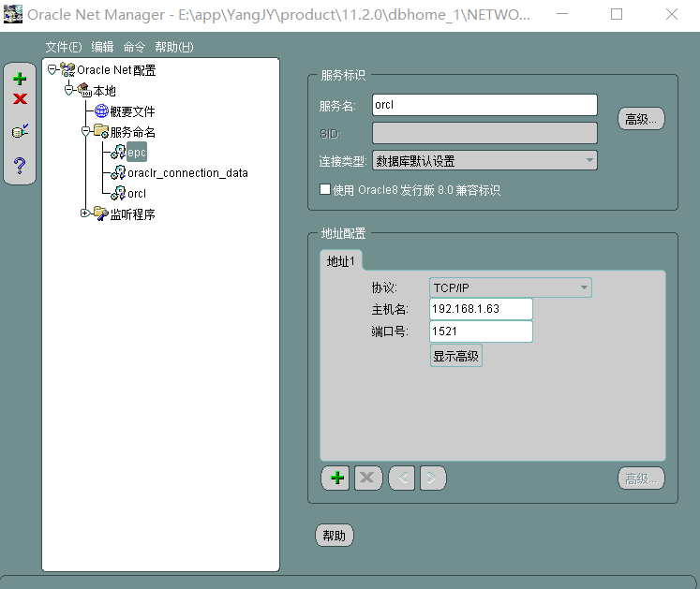Select oraclr_connection_data service in tree
Screen dimensions: 700x589
[187, 173]
